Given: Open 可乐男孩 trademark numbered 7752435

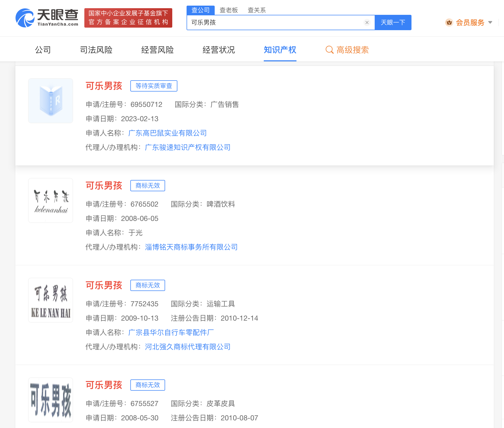Looking at the screenshot, I should click(104, 285).
